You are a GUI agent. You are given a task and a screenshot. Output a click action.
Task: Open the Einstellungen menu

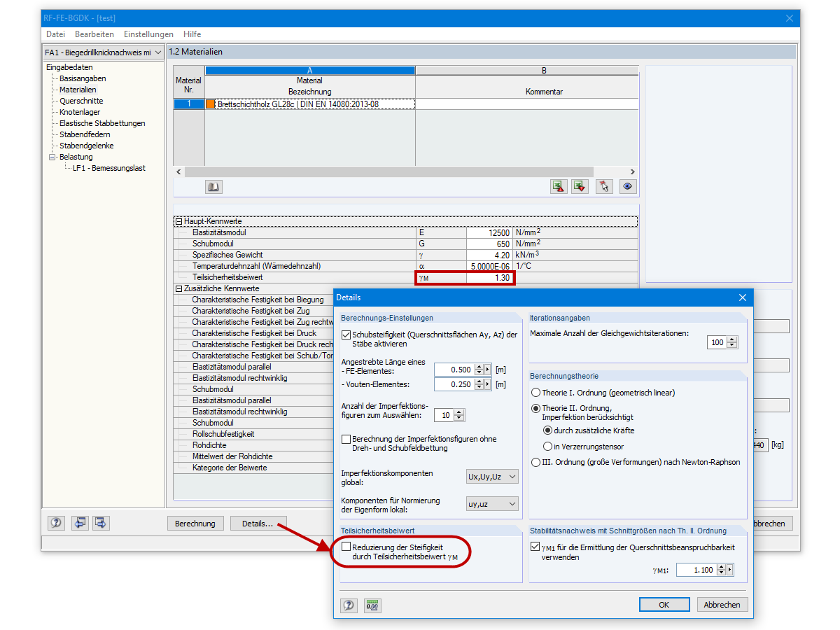click(148, 34)
